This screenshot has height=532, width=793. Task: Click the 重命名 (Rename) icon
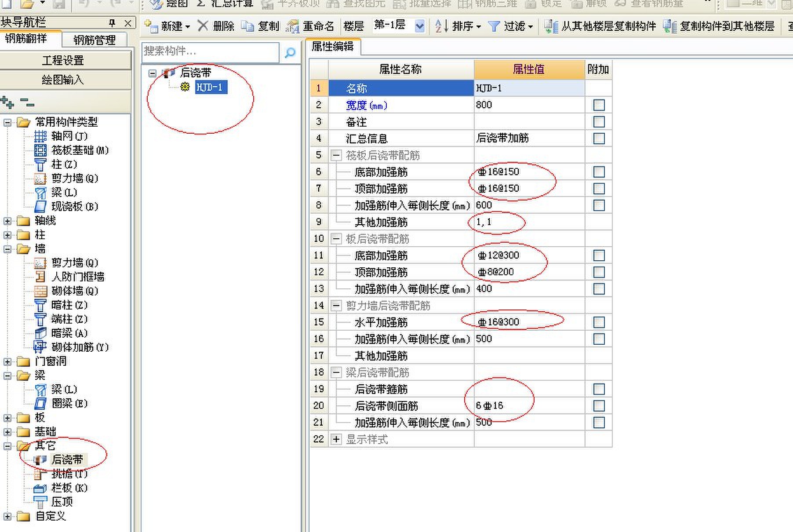(x=292, y=26)
